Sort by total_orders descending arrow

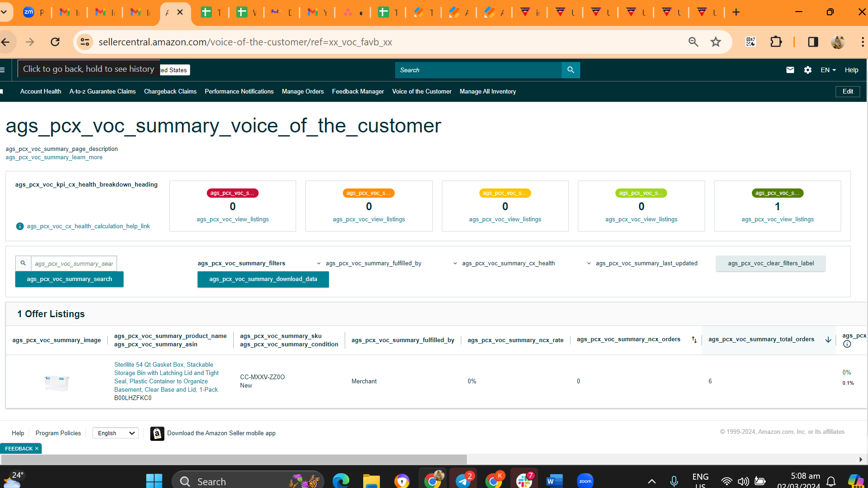click(828, 340)
